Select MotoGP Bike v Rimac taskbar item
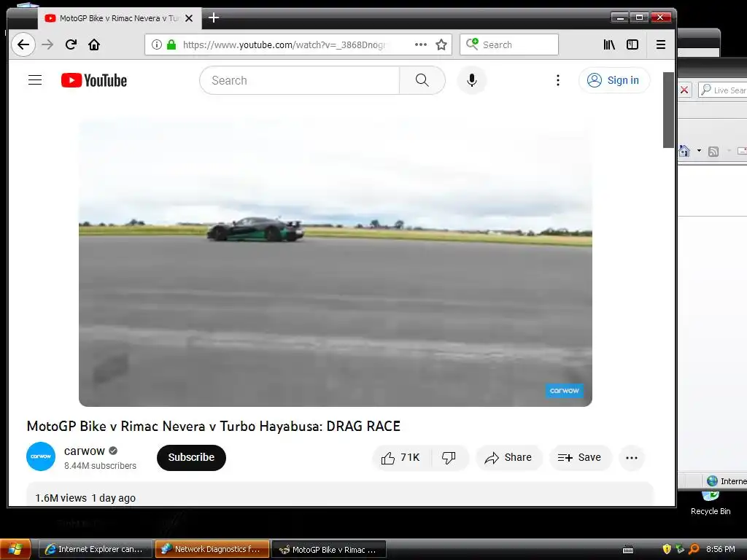747x560 pixels. pyautogui.click(x=329, y=549)
